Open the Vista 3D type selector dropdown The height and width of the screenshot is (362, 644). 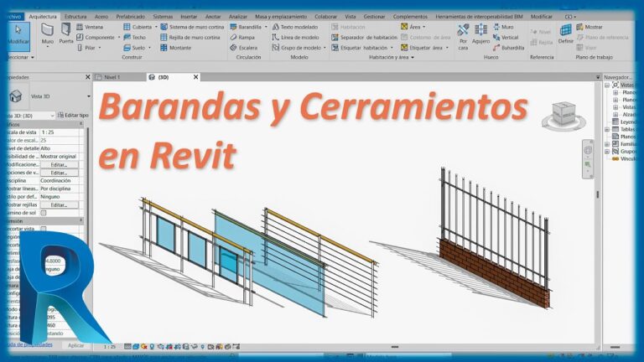click(89, 96)
